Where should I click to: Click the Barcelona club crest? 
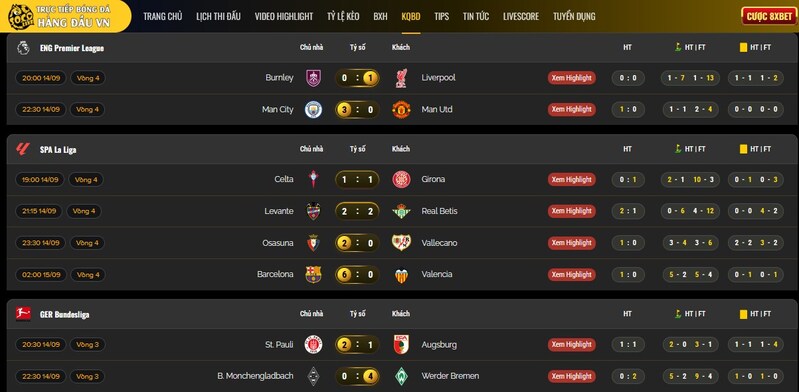(313, 274)
